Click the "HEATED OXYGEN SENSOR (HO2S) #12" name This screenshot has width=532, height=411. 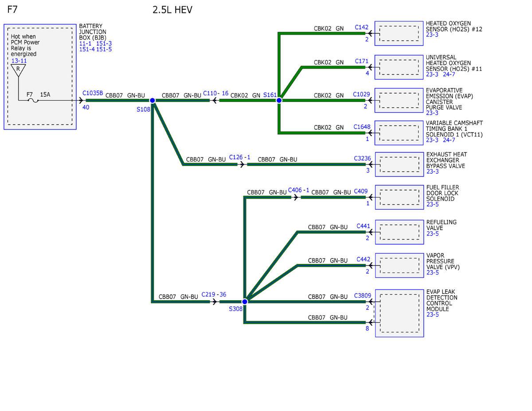[454, 26]
